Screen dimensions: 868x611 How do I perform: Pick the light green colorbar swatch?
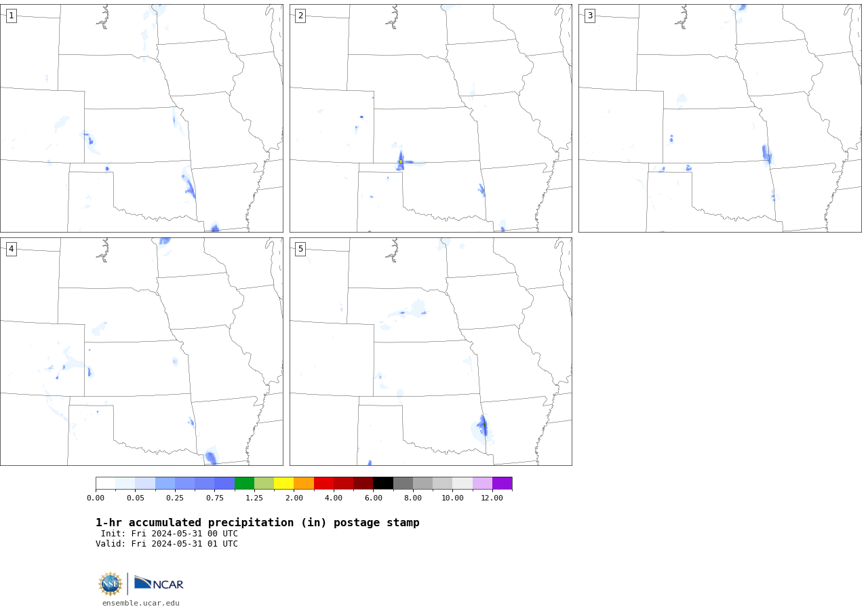(264, 484)
